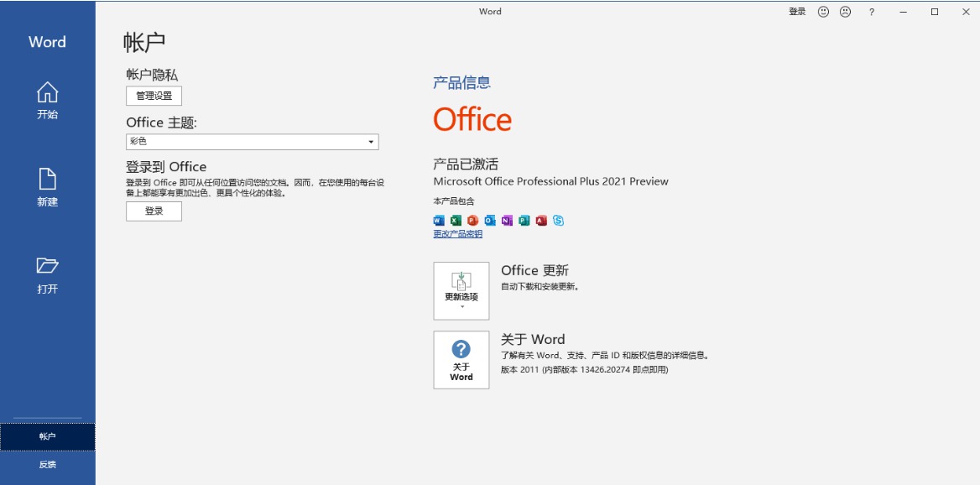Click the Microsoft Office Professional Plus 2021 Preview text
This screenshot has height=485, width=980.
coord(550,181)
